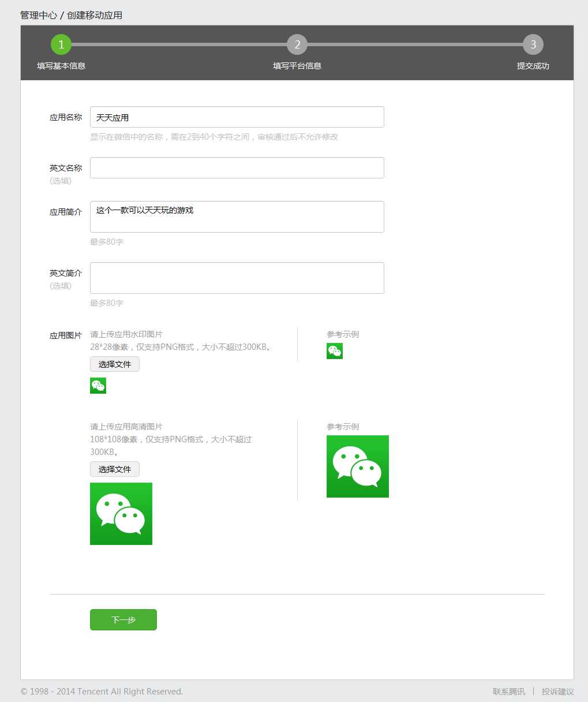Open the 联系腾讯 footer link
The width and height of the screenshot is (588, 702).
pos(509,692)
